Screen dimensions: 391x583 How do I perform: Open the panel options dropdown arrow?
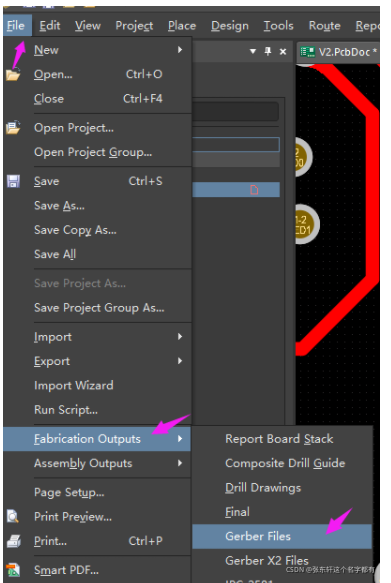coord(253,51)
